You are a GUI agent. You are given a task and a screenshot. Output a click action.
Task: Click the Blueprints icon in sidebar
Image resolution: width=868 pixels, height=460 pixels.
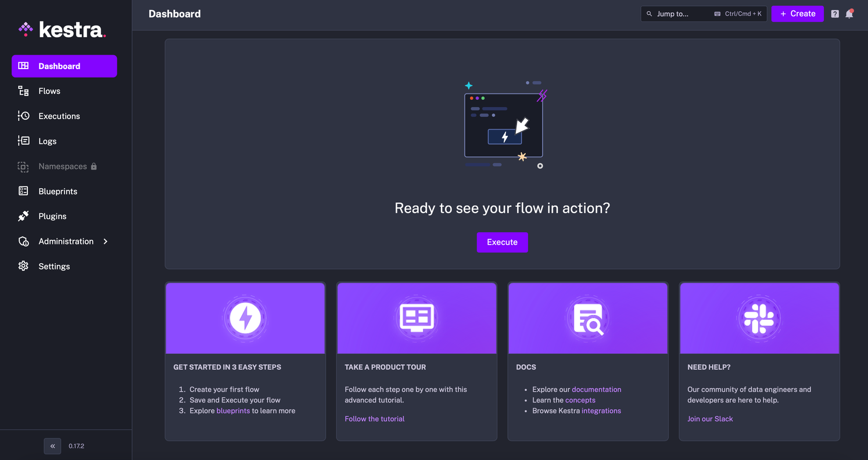pos(23,191)
